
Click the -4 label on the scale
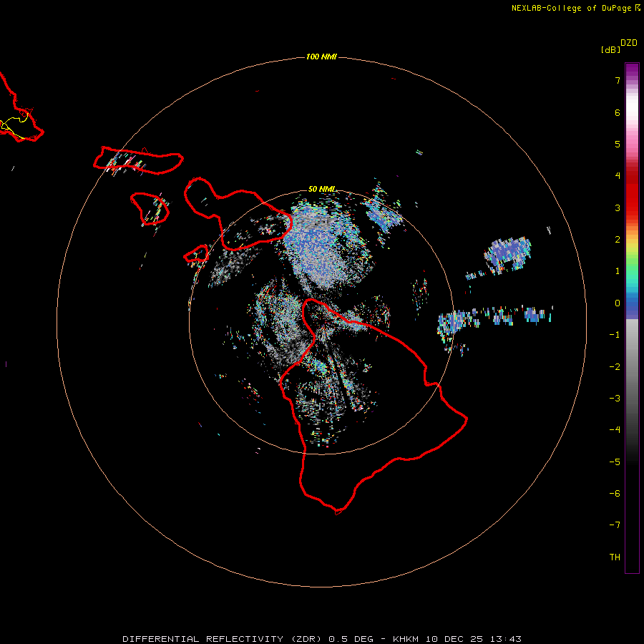(615, 429)
